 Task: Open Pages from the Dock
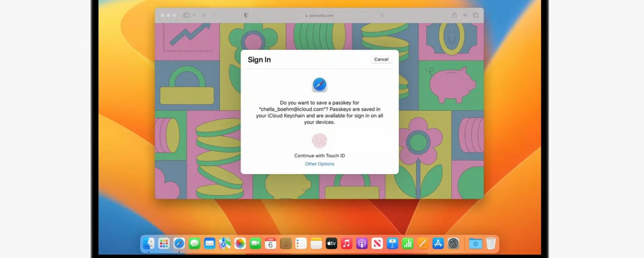click(423, 243)
